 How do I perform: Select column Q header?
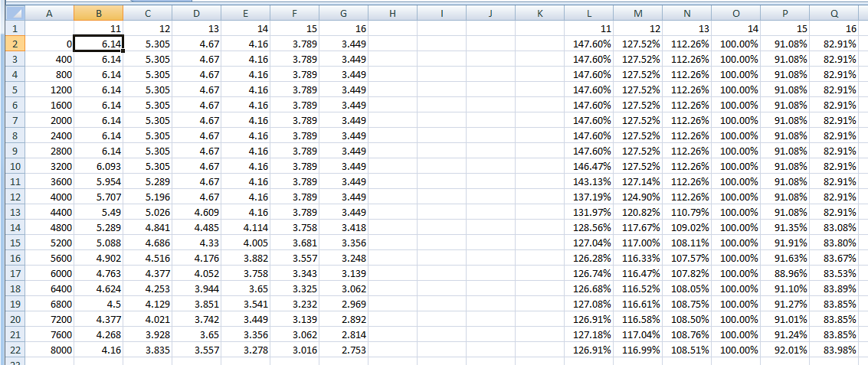coord(834,13)
